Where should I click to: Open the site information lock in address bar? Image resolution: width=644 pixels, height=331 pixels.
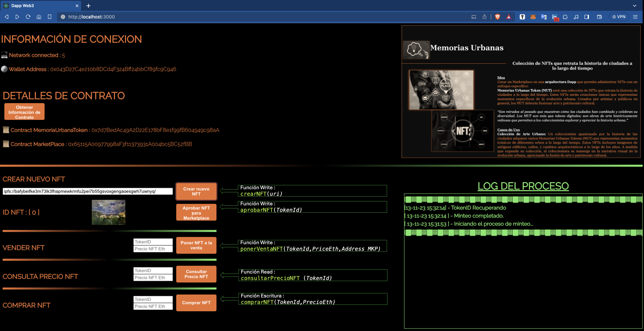tap(62, 17)
